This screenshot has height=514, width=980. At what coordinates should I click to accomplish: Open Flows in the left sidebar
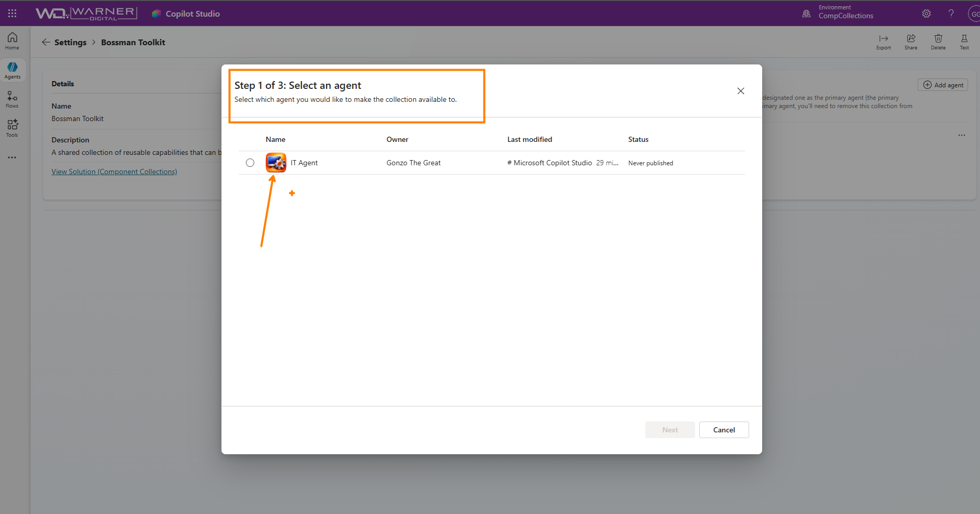pyautogui.click(x=12, y=99)
